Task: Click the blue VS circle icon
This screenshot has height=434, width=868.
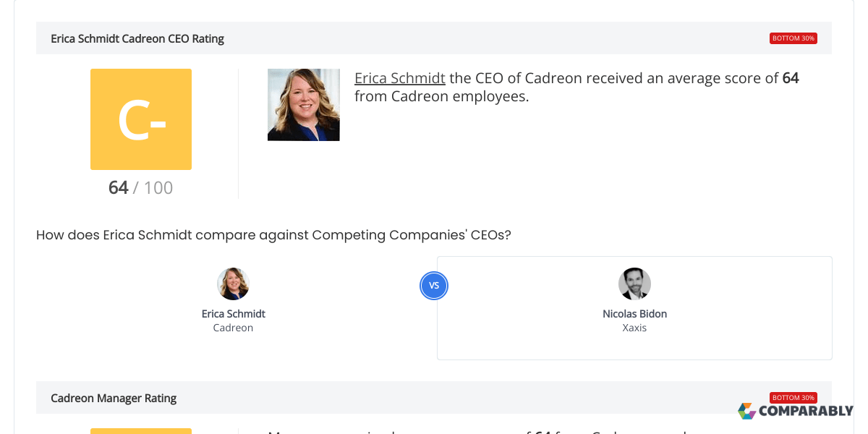Action: pyautogui.click(x=434, y=286)
